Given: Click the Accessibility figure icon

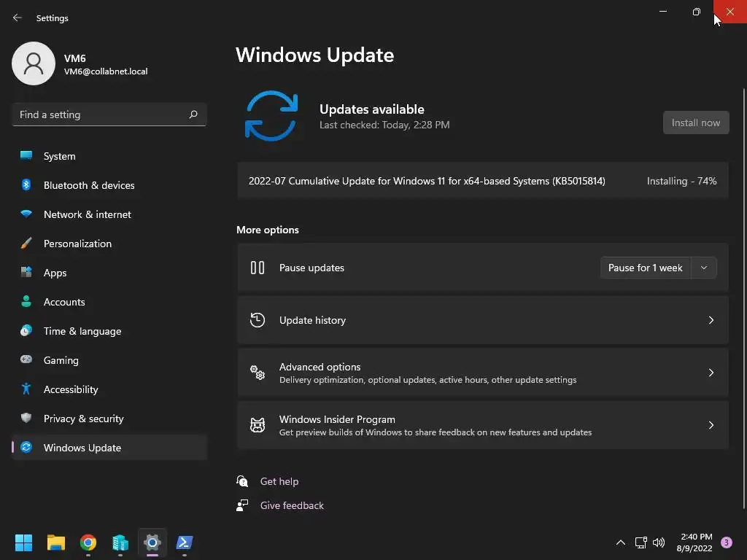Looking at the screenshot, I should click(26, 389).
